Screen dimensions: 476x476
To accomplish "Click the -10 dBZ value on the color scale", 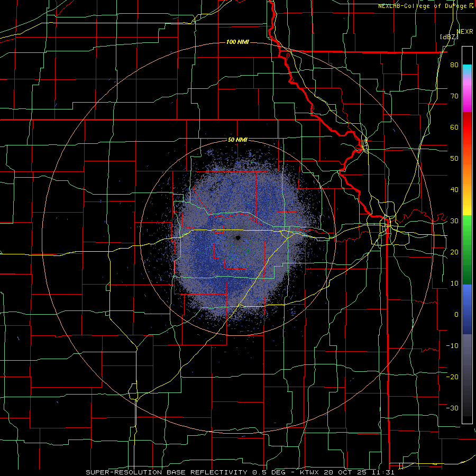I will coord(452,345).
